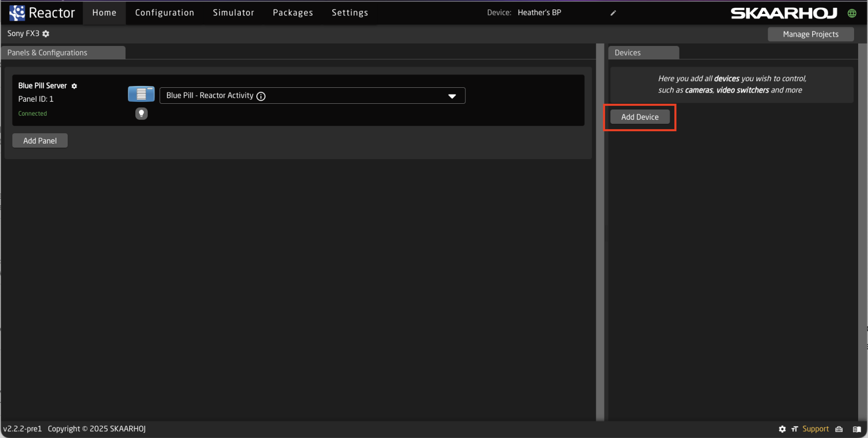Click the SKAARHOJ logo
The image size is (868, 438).
click(x=784, y=13)
